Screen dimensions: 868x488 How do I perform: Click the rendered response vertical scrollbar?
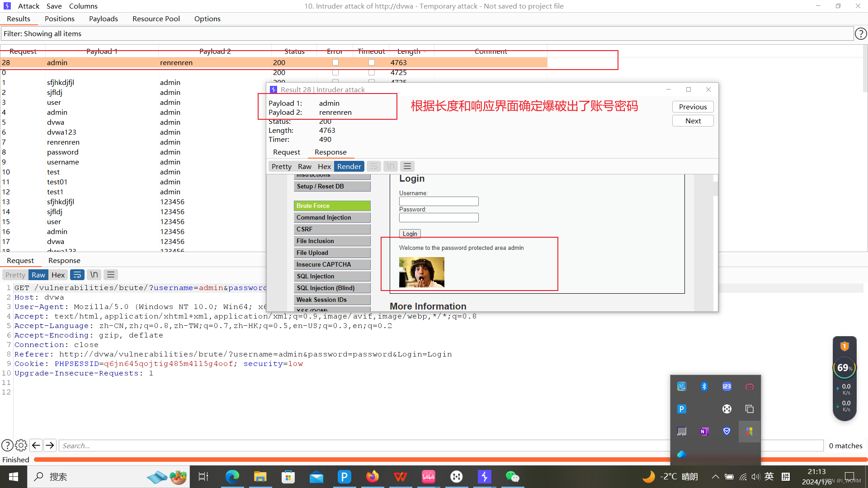pyautogui.click(x=715, y=188)
